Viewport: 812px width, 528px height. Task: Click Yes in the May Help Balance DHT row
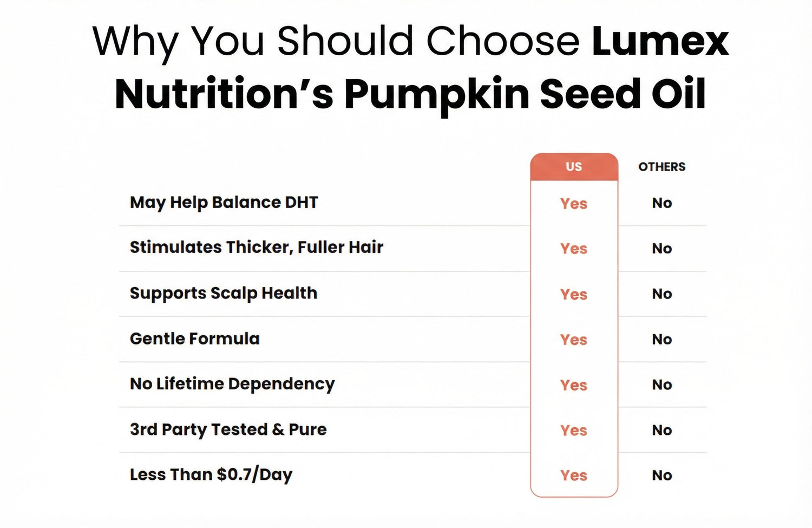574,204
